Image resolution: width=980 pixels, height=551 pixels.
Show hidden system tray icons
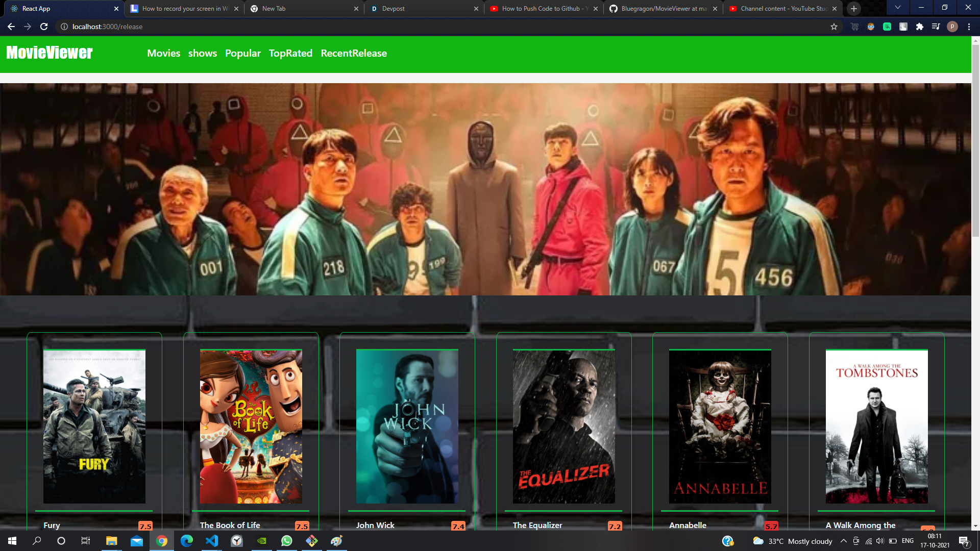tap(843, 541)
